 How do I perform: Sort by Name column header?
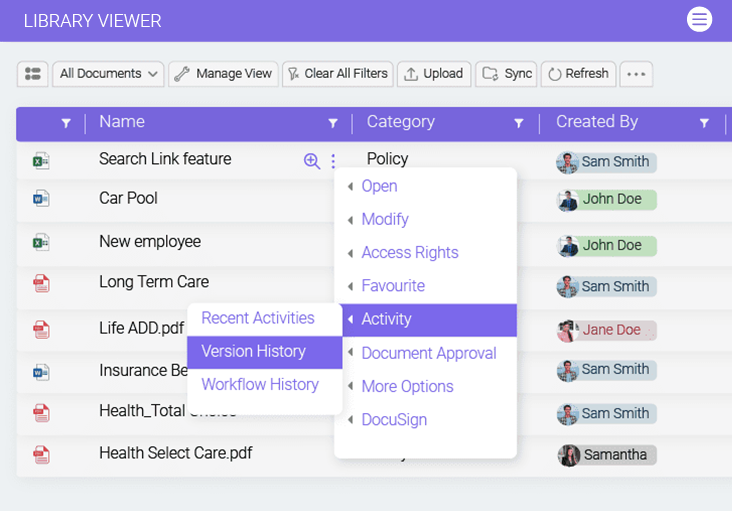[122, 122]
